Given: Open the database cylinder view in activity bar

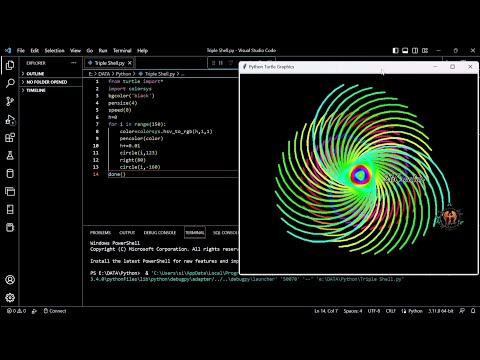Looking at the screenshot, I should pos(10,173).
